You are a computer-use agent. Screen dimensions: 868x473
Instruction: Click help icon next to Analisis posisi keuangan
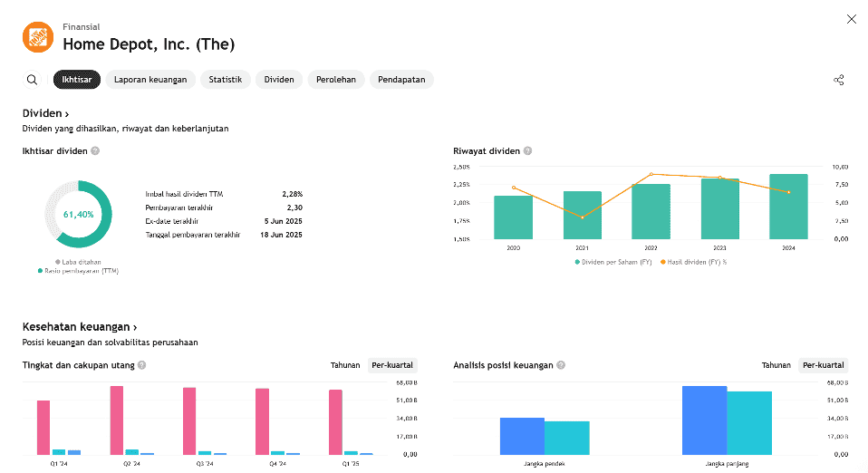[561, 365]
